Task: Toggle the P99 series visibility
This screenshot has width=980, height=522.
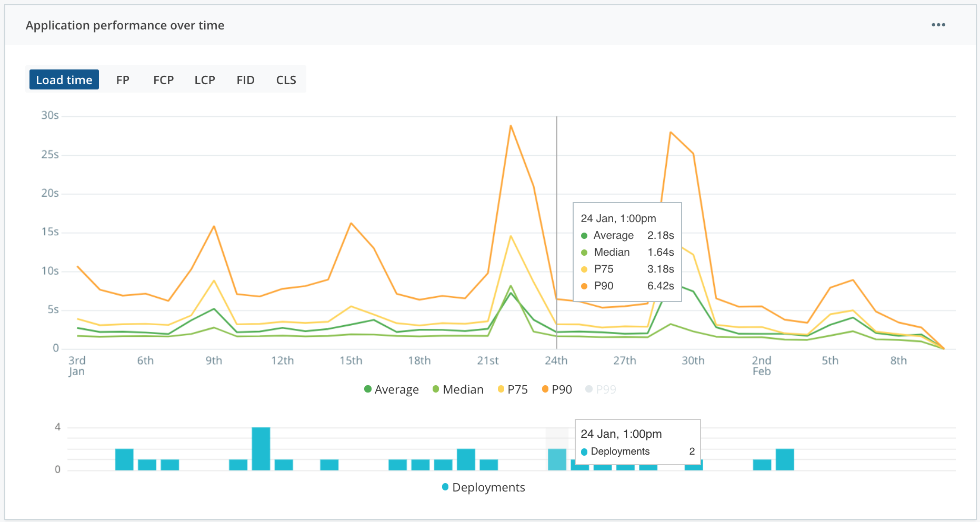Action: (x=588, y=389)
